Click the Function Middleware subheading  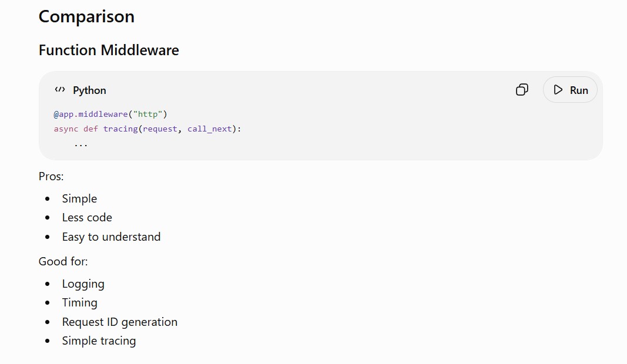pyautogui.click(x=109, y=50)
